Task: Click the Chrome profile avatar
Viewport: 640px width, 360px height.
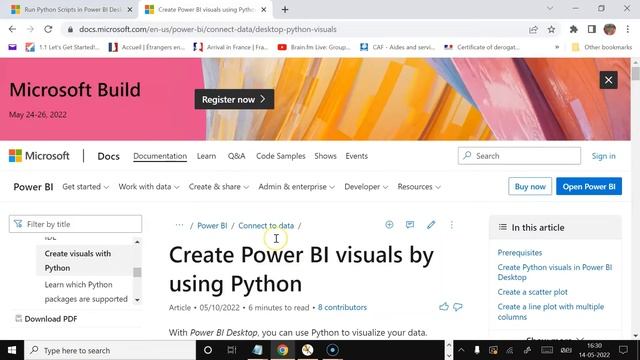Action: pyautogui.click(x=610, y=29)
